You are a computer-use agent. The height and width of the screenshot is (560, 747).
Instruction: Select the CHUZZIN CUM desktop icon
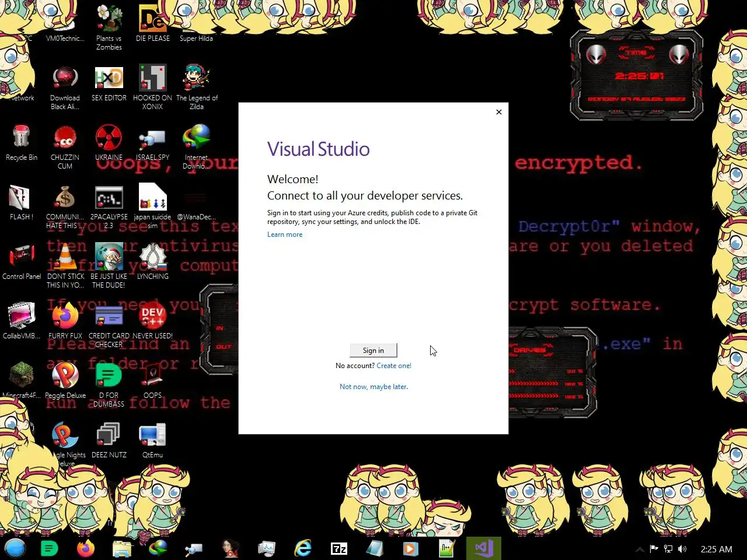click(65, 147)
